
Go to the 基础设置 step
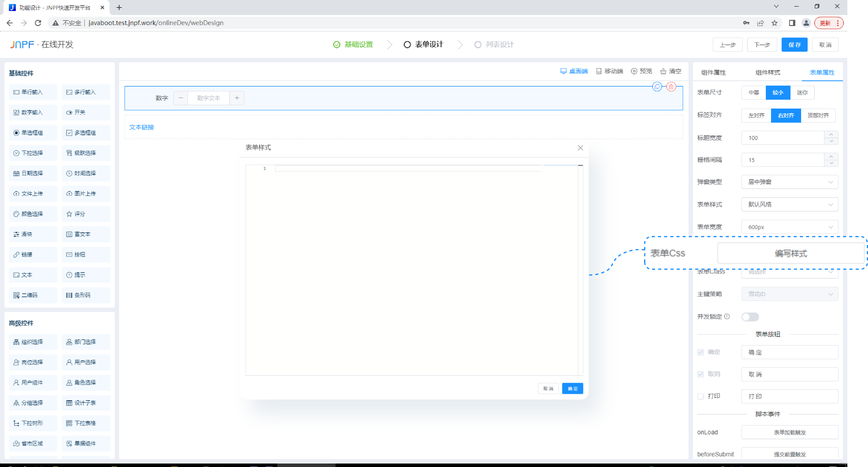pos(353,45)
